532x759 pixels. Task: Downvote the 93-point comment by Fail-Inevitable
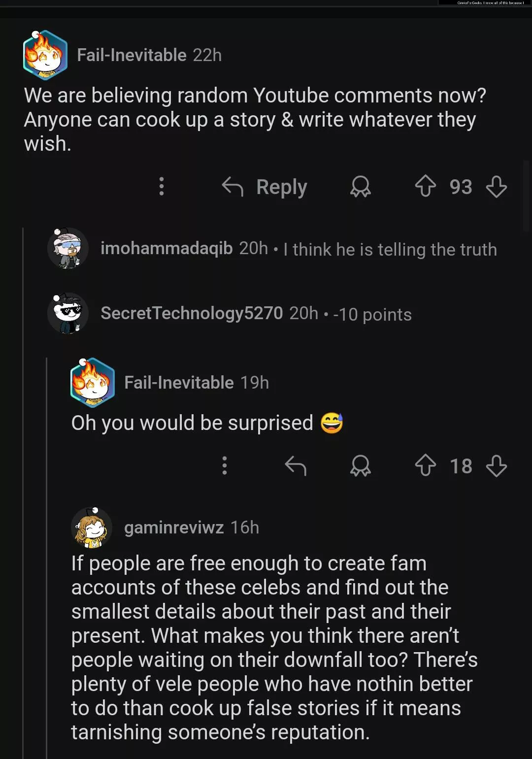click(x=496, y=187)
